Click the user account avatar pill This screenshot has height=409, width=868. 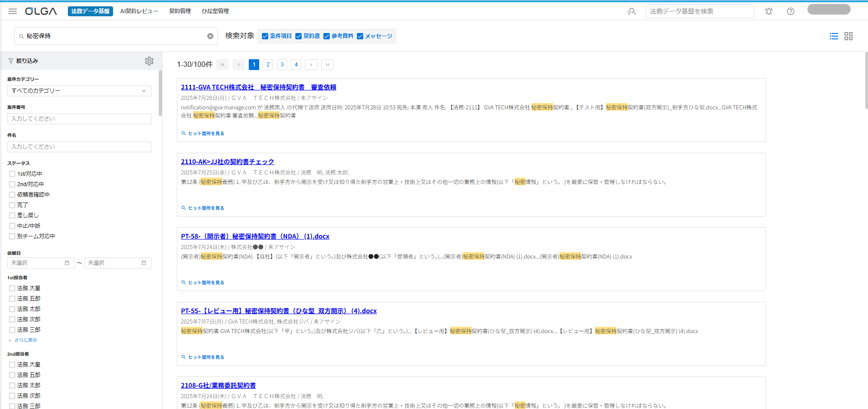tap(829, 9)
